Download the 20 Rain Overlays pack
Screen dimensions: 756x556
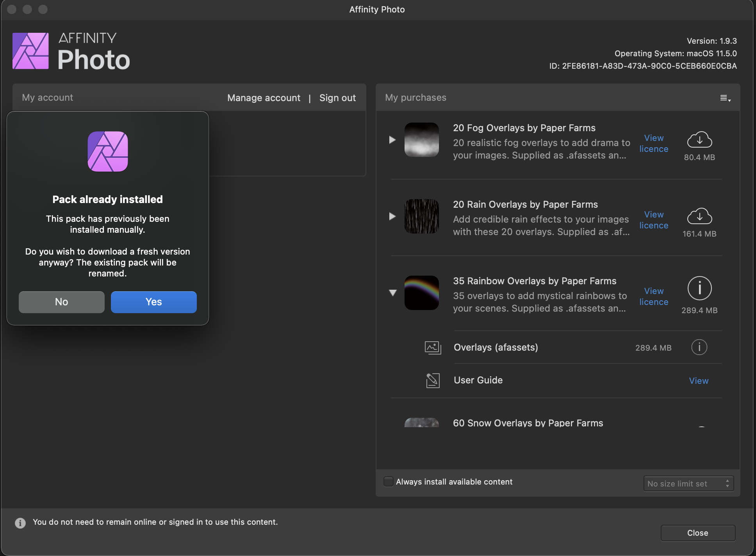pyautogui.click(x=699, y=216)
